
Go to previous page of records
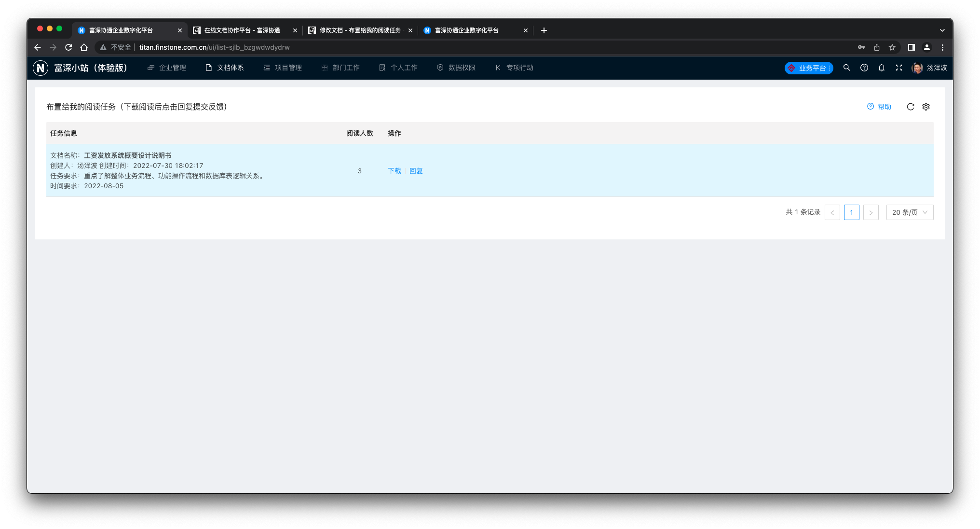point(832,212)
